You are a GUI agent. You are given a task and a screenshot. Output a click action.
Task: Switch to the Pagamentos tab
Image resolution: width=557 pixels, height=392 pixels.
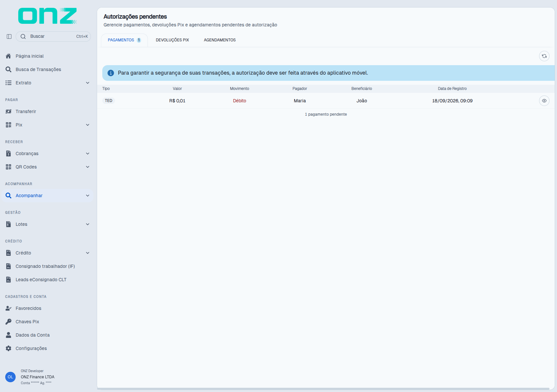coord(124,40)
